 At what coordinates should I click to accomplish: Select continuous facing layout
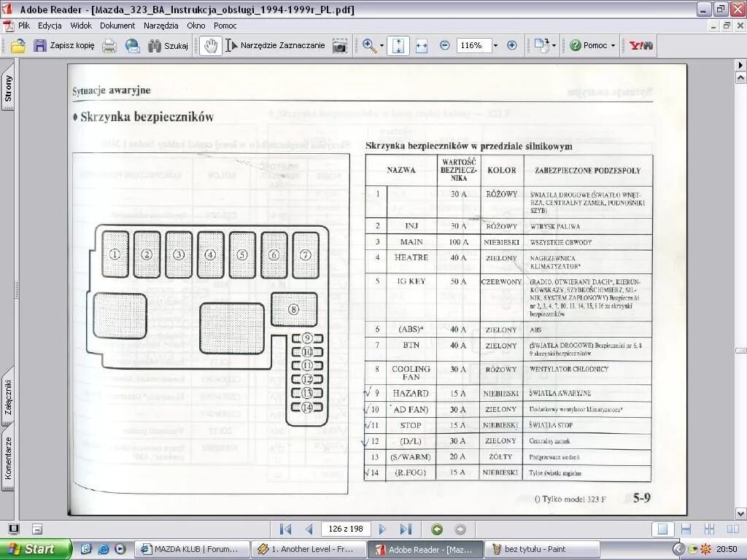tap(709, 529)
